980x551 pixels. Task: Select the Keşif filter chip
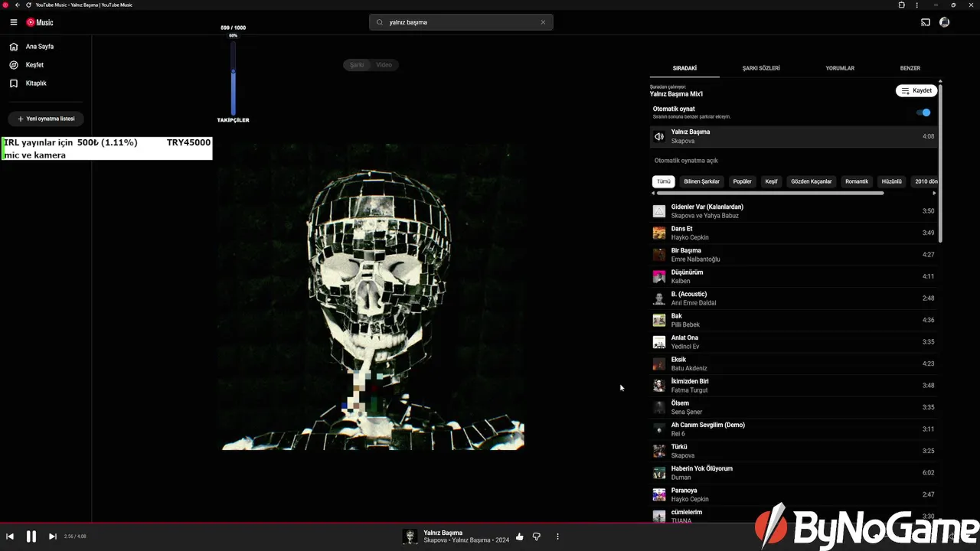click(x=772, y=181)
